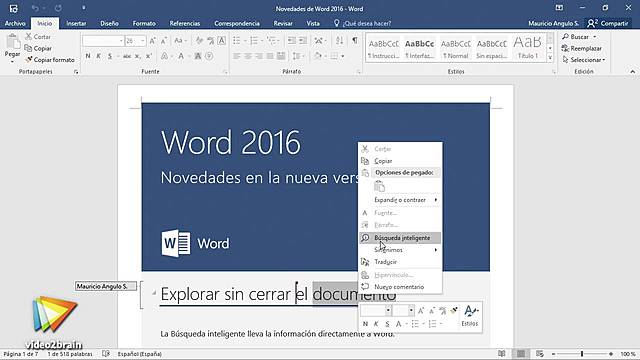The height and width of the screenshot is (360, 640).
Task: Click the Pegar paste icon in ribbon
Action: [13, 42]
